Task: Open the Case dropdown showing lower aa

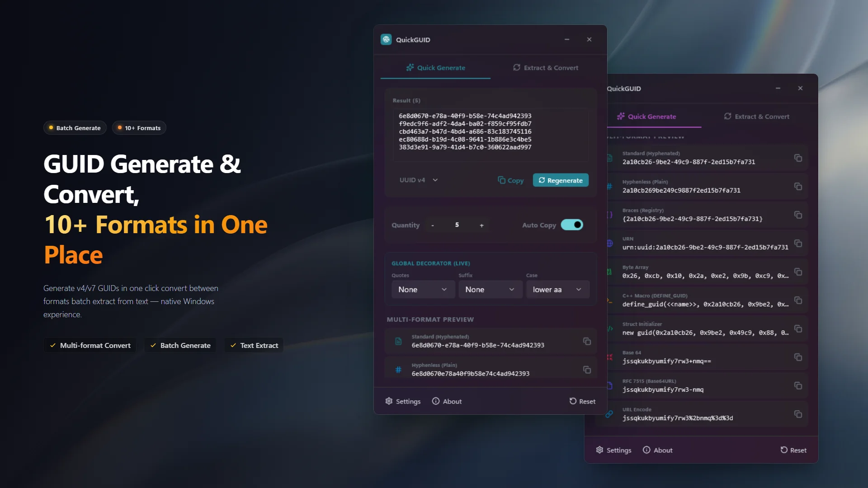Action: (x=557, y=290)
